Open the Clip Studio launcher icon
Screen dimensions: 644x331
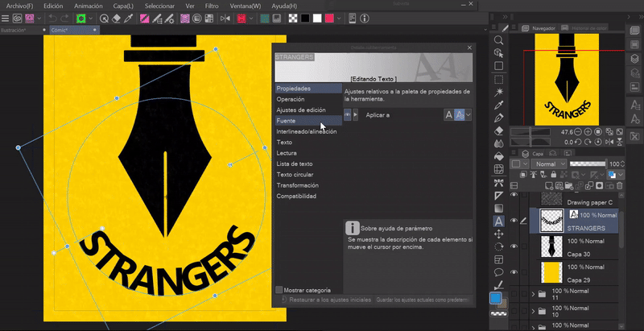click(x=17, y=19)
